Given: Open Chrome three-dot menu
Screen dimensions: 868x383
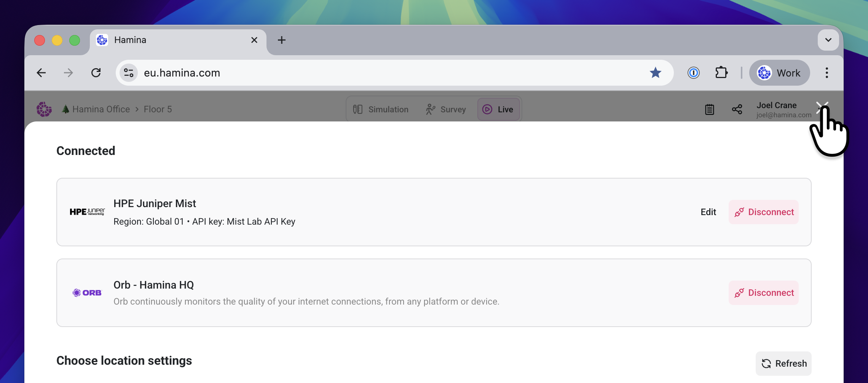Looking at the screenshot, I should point(827,73).
